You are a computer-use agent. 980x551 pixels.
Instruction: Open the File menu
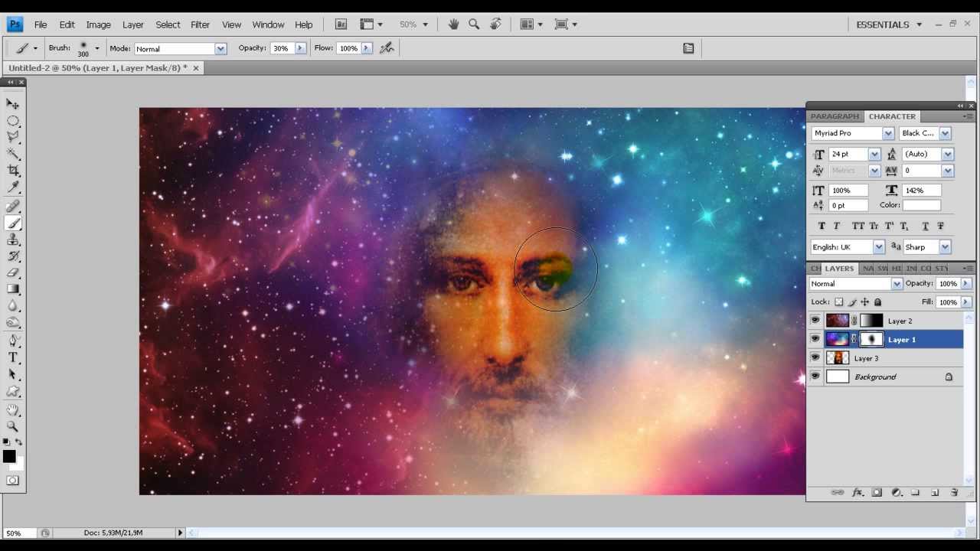pos(41,24)
